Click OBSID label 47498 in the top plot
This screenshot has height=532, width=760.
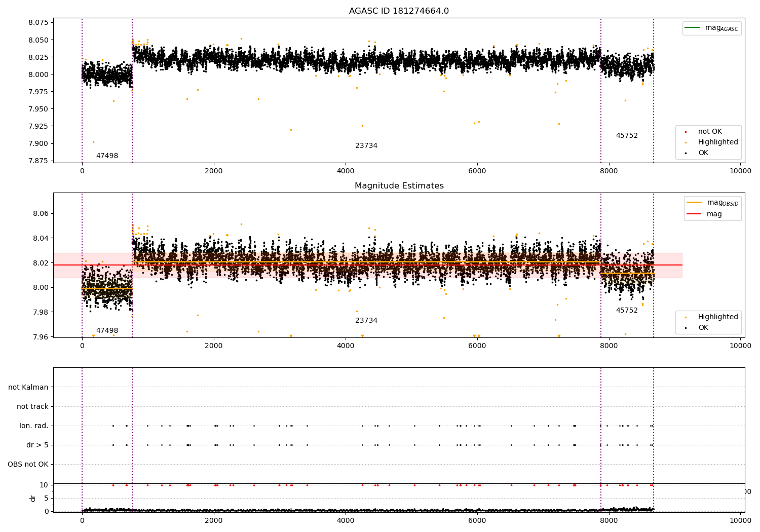(x=107, y=156)
